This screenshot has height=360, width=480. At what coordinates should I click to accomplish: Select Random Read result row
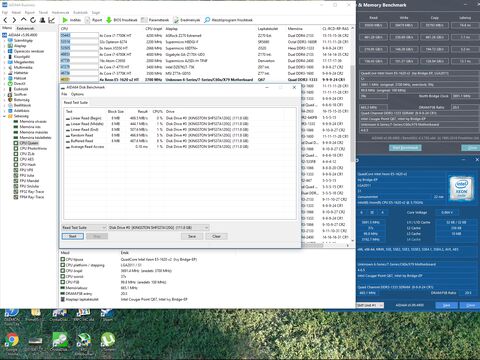(x=180, y=135)
